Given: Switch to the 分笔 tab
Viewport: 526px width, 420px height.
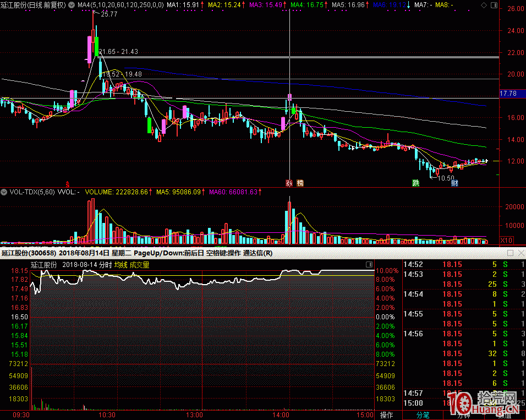Looking at the screenshot, I should coord(423,415).
